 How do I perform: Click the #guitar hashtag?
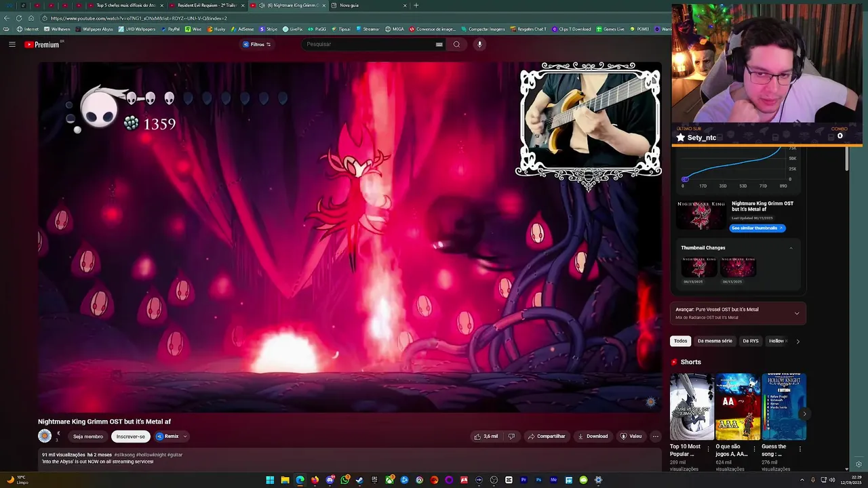[175, 455]
